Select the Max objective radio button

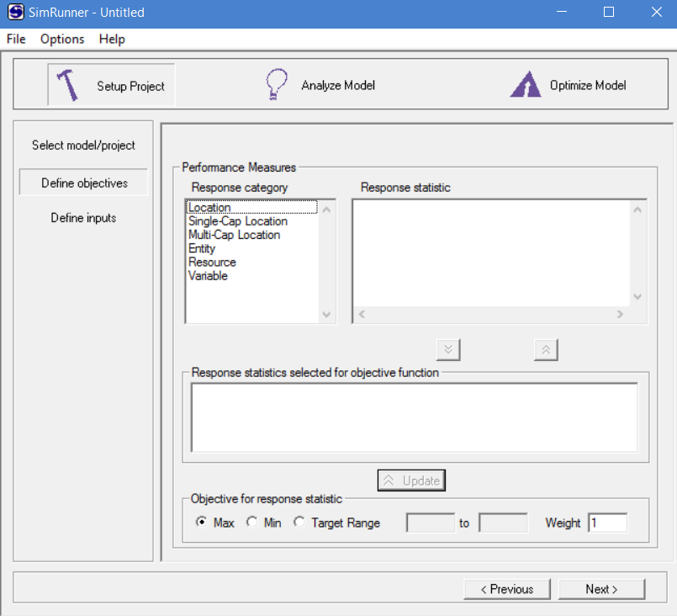pos(201,522)
